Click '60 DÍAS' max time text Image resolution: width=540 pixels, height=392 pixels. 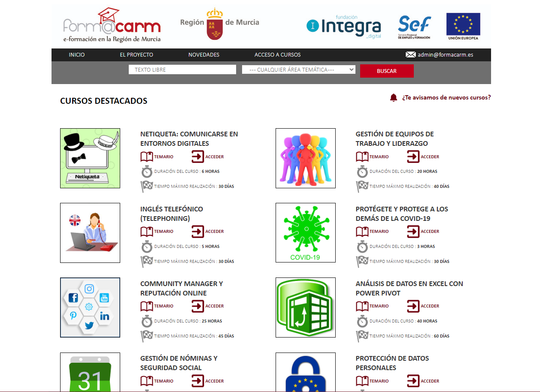coord(442,336)
